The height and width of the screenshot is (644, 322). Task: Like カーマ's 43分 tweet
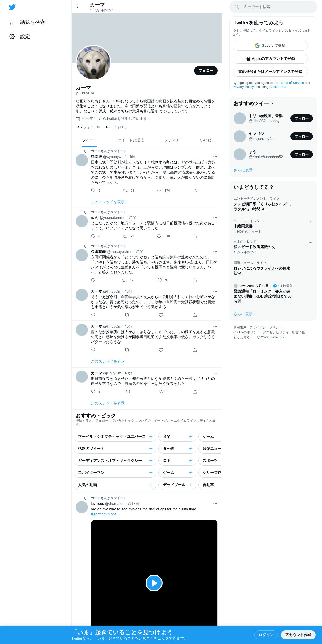point(161,315)
